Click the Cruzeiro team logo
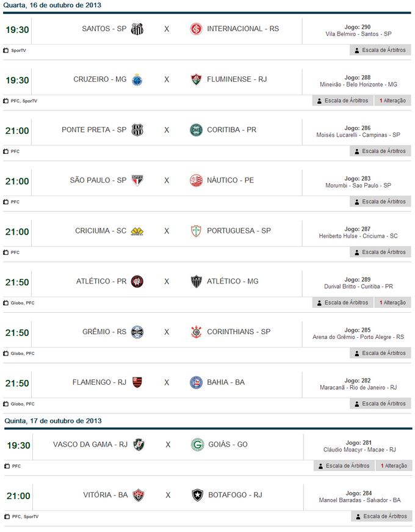The image size is (415, 532). [137, 79]
